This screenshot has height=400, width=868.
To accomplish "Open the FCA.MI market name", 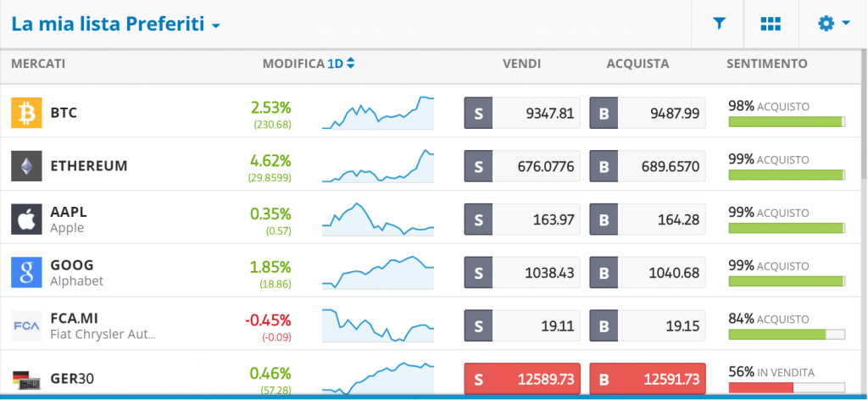I will tap(75, 319).
